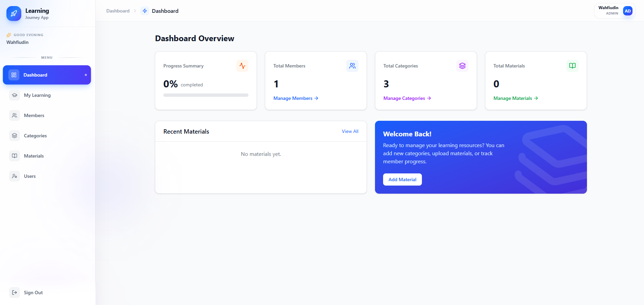
Task: Open the Dashboard menu item
Action: 47,75
